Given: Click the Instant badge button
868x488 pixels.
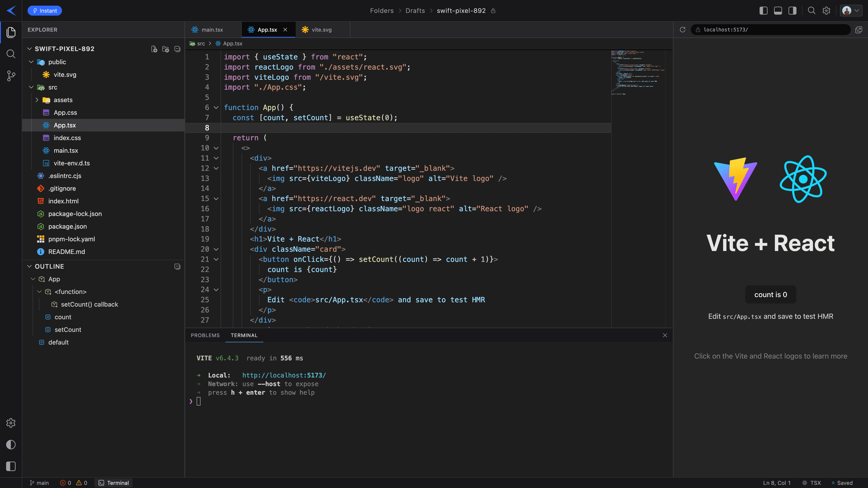Looking at the screenshot, I should point(45,11).
